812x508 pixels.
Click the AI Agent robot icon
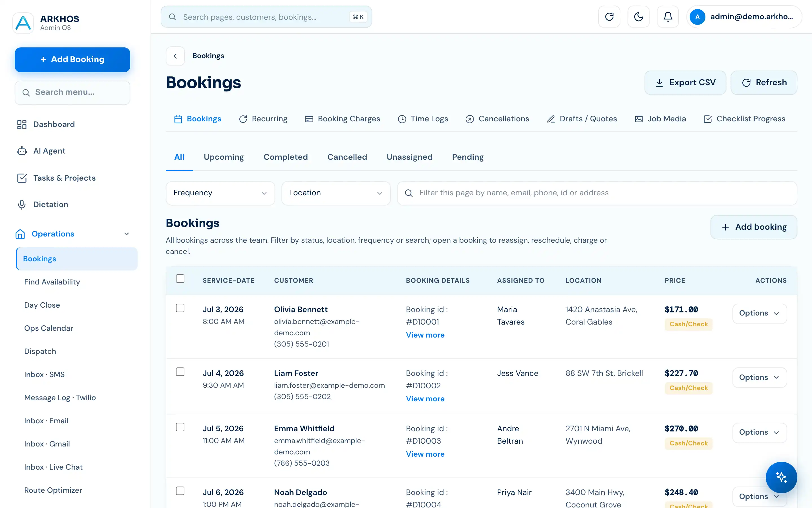click(22, 151)
